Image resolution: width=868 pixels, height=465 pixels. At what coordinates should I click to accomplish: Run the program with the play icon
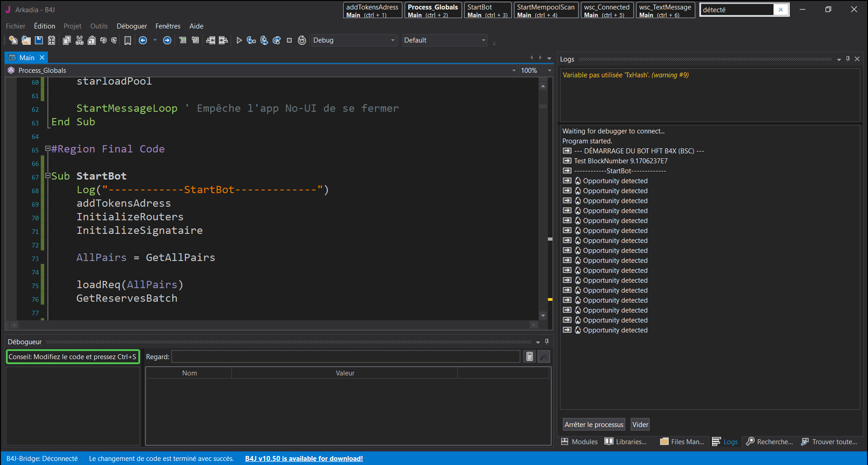239,40
